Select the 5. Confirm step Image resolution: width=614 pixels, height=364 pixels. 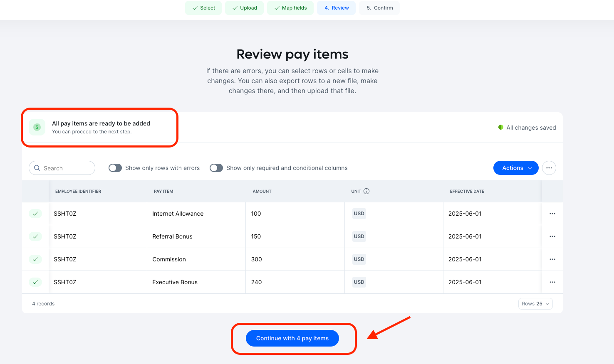coord(379,8)
